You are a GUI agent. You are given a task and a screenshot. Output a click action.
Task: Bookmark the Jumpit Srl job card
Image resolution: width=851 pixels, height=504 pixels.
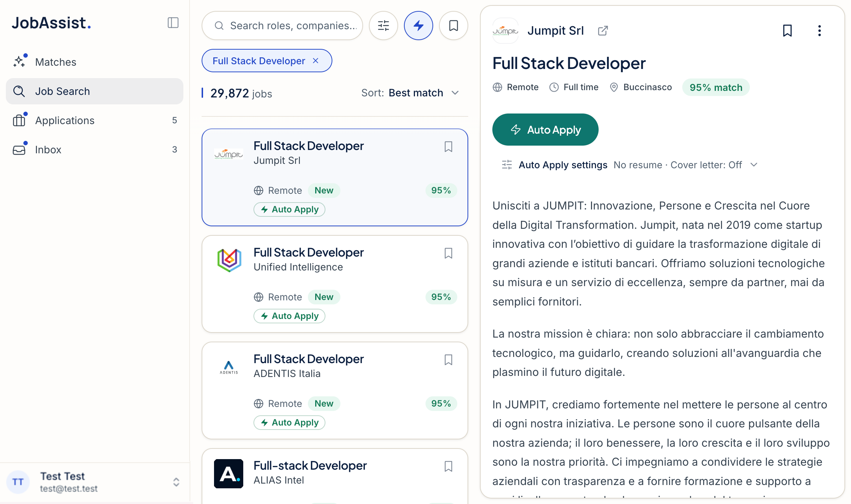(x=449, y=147)
